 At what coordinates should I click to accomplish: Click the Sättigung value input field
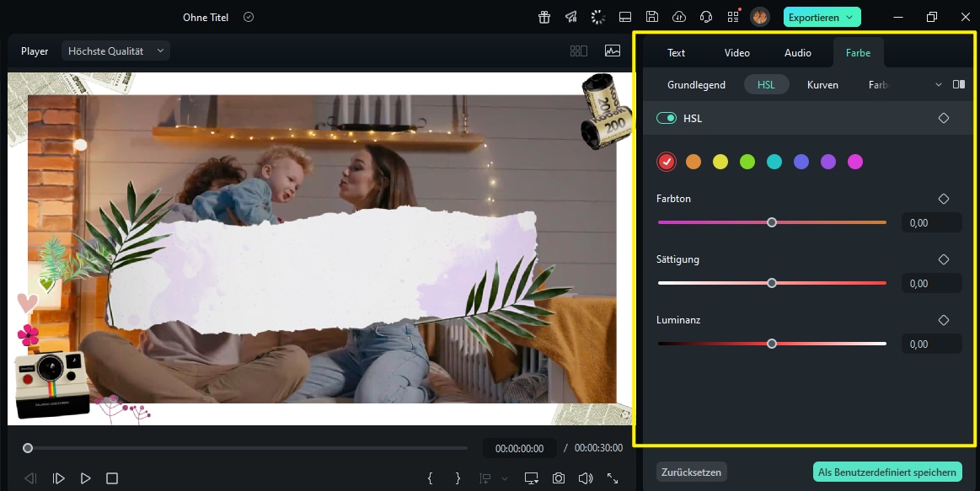click(x=931, y=283)
